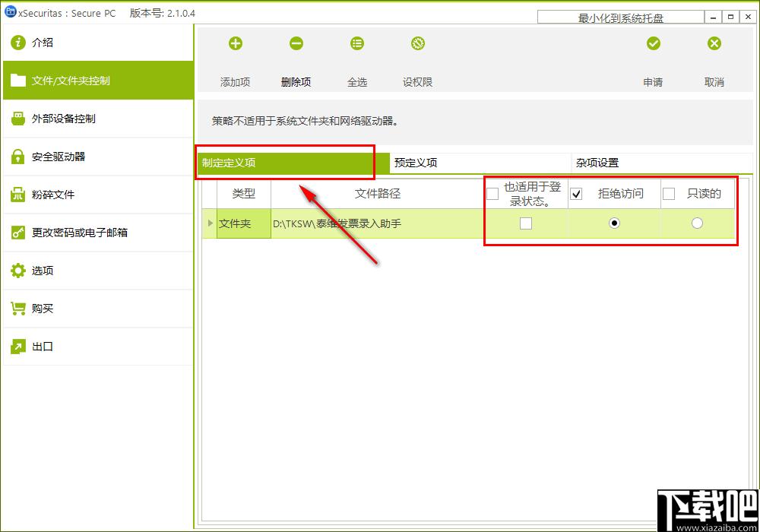Screen dimensions: 760x532
Task: Click the Set Permission (设权限) icon
Action: (418, 43)
